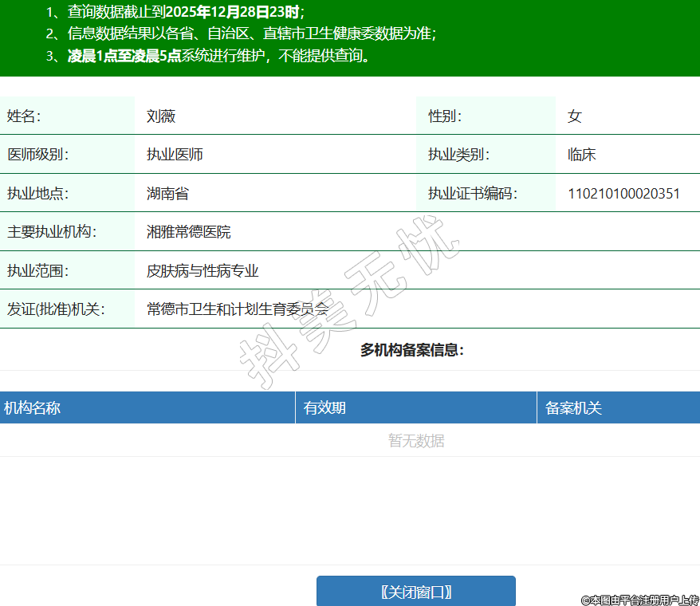Select the 常德市卫生和计划生育委员会 issuing authority
700x606 pixels.
coord(238,309)
